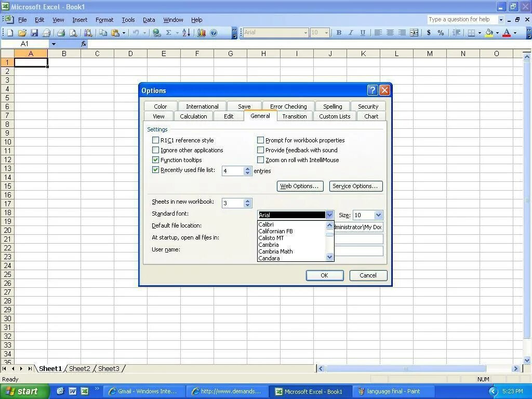Click the Paste clipboard icon

[115, 33]
